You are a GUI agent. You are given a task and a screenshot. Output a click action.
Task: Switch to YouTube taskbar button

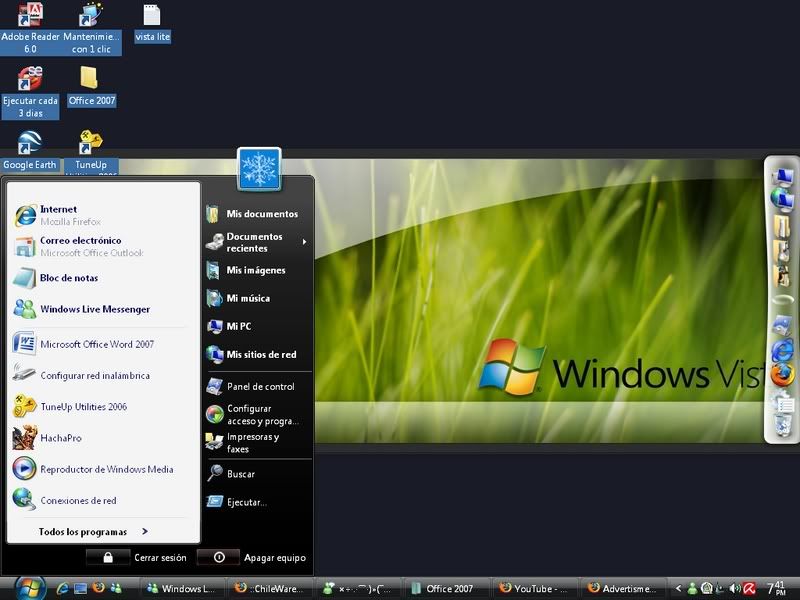click(537, 588)
